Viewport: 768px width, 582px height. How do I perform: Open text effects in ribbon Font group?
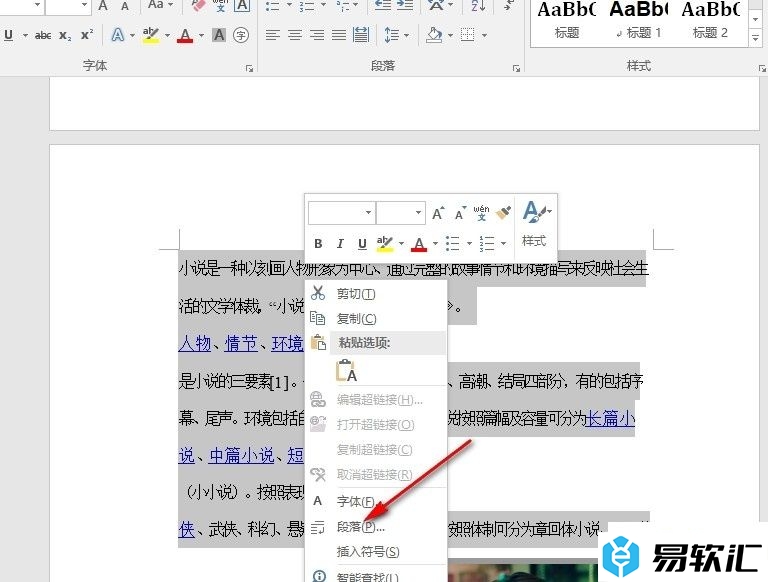tap(118, 35)
